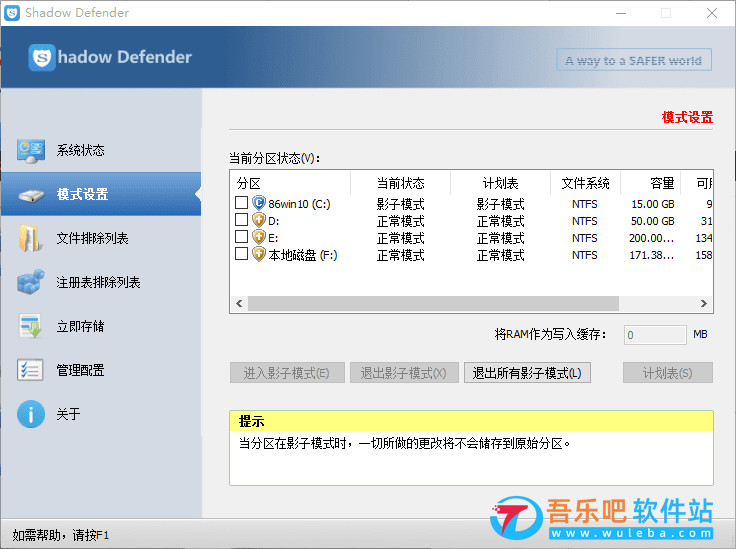
Task: Click the shield icon for 本地磁盘 (F:)
Action: point(259,254)
